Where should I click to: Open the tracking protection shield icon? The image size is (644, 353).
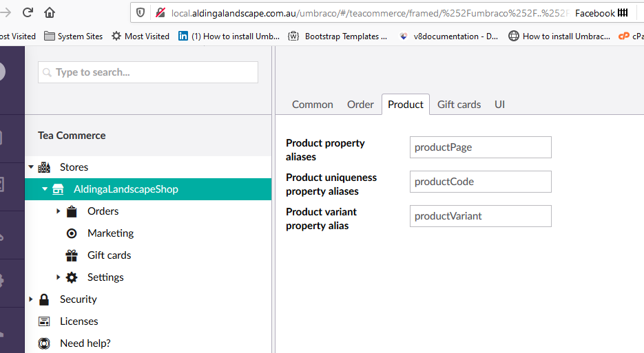click(141, 12)
